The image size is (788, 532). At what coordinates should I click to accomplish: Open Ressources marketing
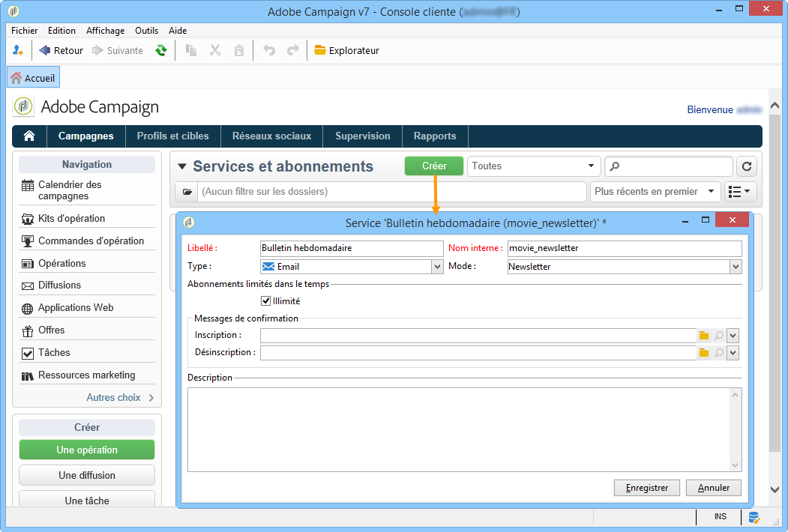[x=87, y=375]
